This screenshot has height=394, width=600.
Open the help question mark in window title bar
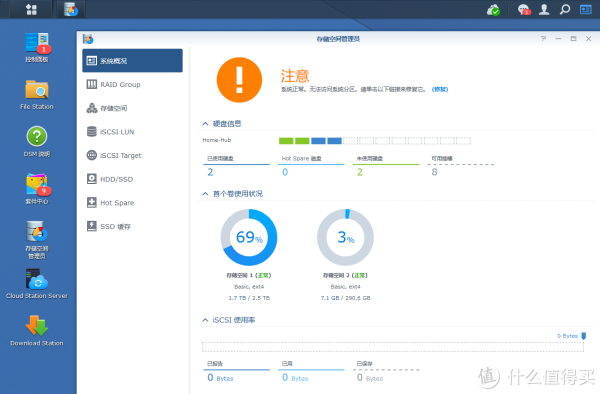(x=543, y=39)
